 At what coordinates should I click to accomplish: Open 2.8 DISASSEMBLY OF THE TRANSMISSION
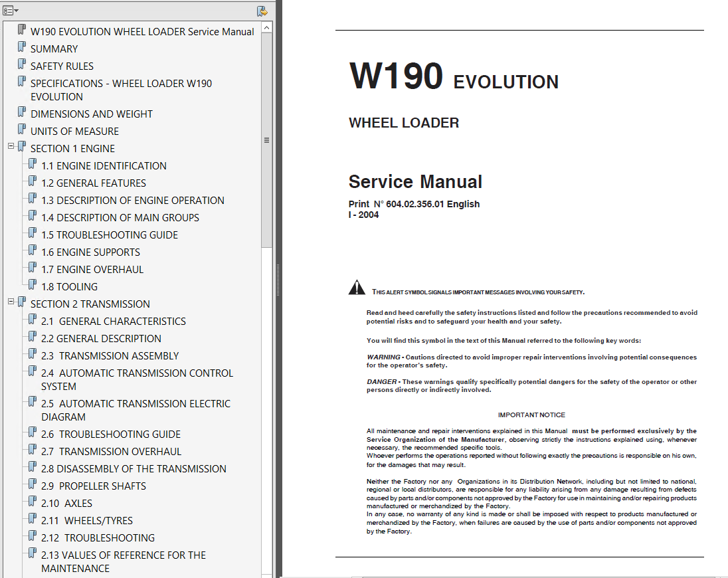[134, 469]
